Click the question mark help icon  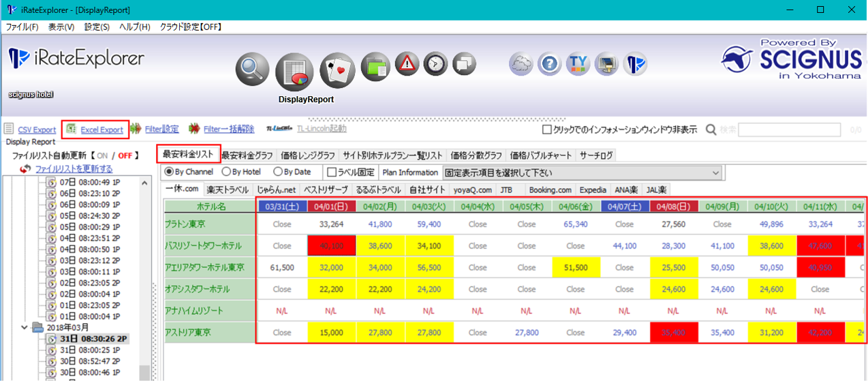click(549, 64)
